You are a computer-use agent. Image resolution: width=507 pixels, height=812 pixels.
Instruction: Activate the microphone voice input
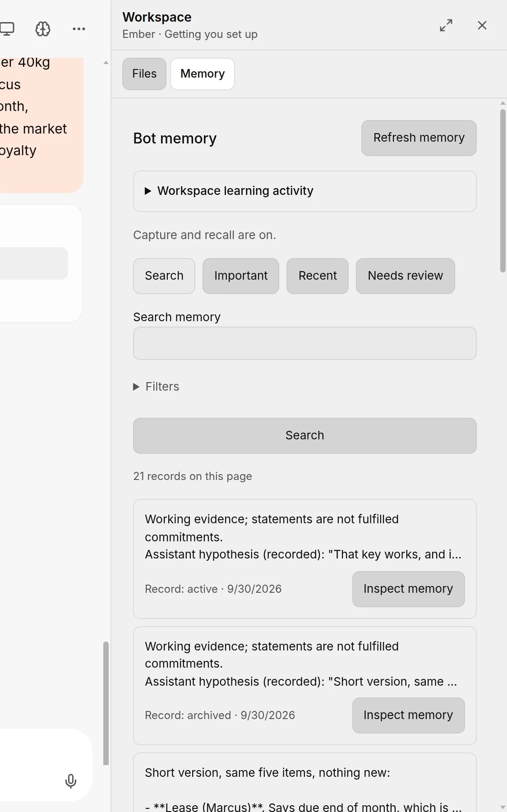[x=71, y=781]
